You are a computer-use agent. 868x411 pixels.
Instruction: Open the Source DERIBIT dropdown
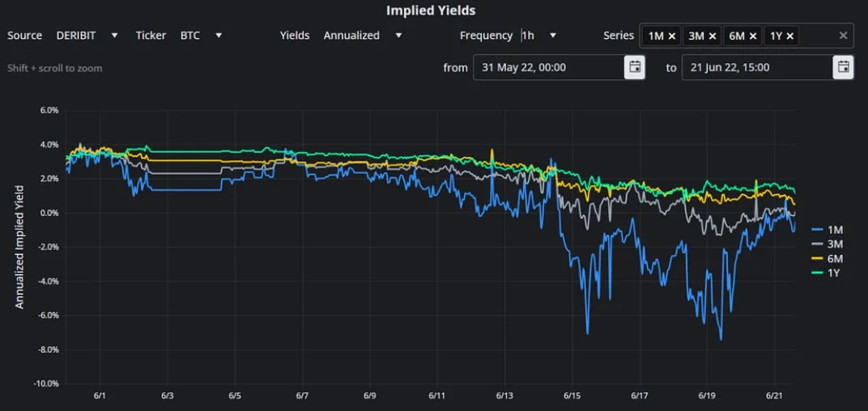coord(87,36)
